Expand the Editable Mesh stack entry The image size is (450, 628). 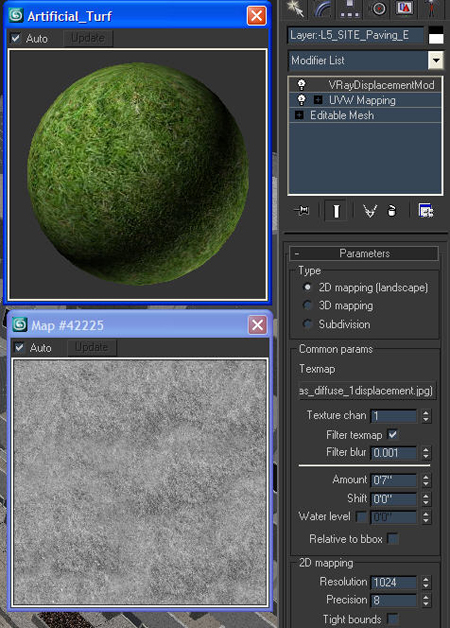coord(299,115)
